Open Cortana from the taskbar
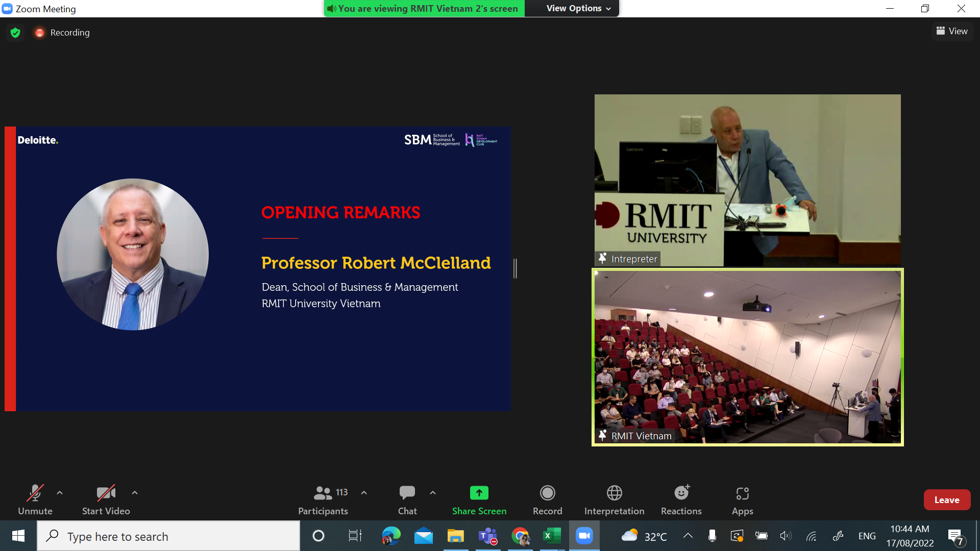Screen dimensions: 980x551 318,536
